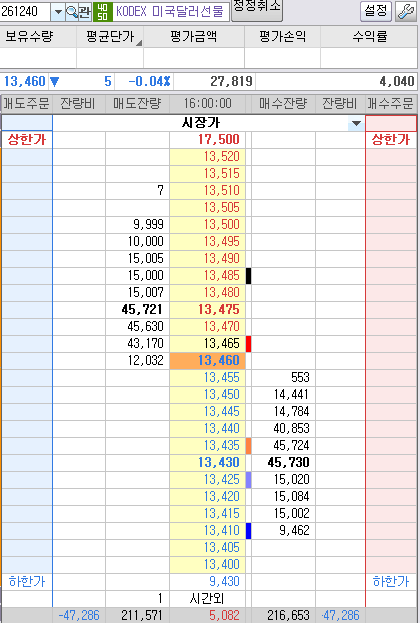Select the bold 13,475 price row
This screenshot has height=623, width=420.
tap(207, 310)
